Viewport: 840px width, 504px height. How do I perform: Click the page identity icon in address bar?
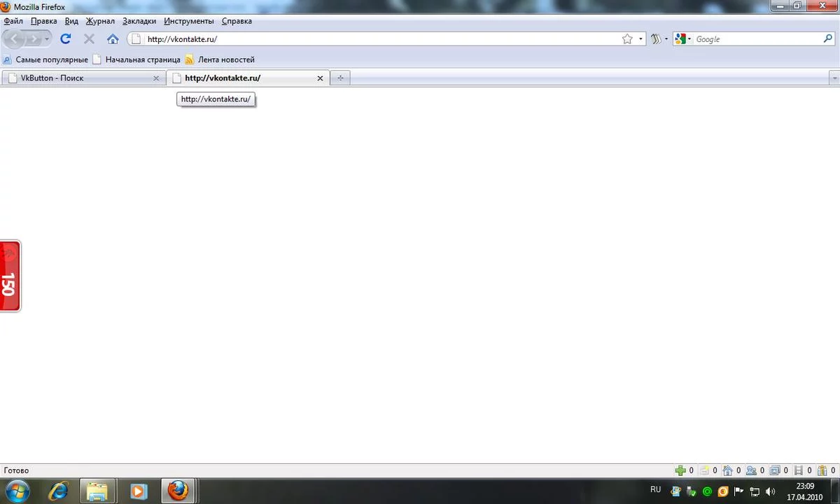coord(136,39)
